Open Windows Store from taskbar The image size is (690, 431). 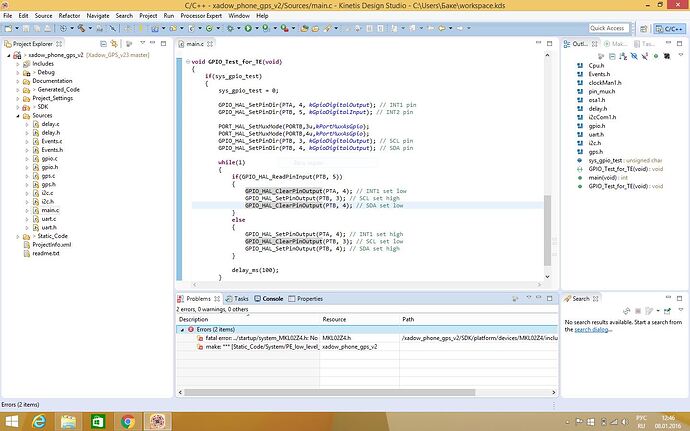(98, 421)
